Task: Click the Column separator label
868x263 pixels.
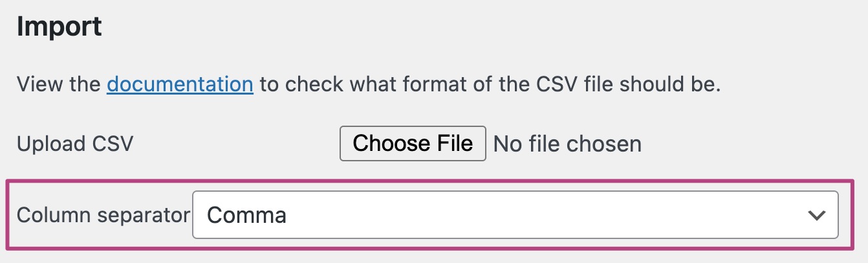Action: click(103, 215)
